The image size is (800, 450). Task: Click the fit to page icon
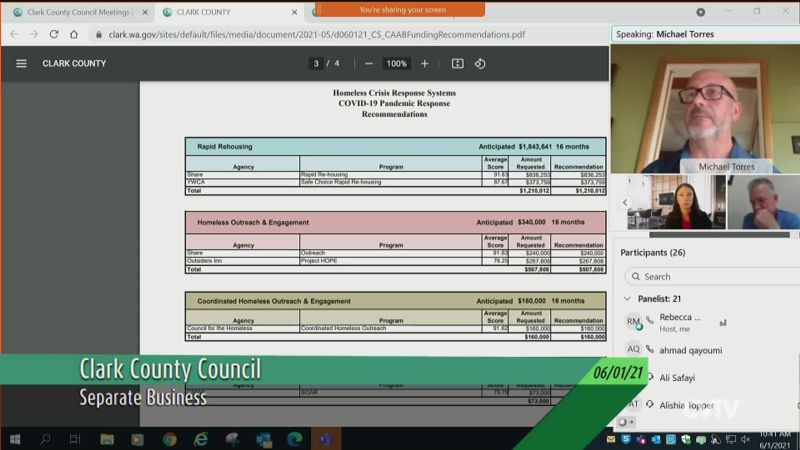point(457,63)
